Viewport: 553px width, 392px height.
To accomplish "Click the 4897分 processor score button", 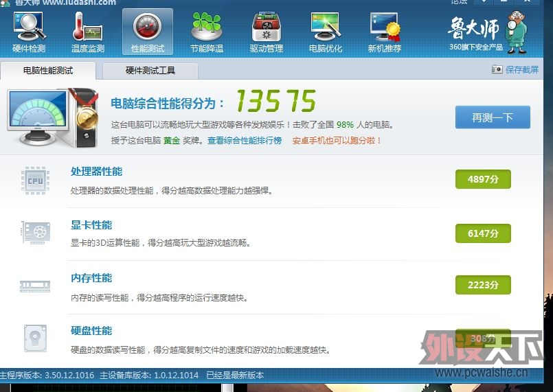I will coord(483,179).
